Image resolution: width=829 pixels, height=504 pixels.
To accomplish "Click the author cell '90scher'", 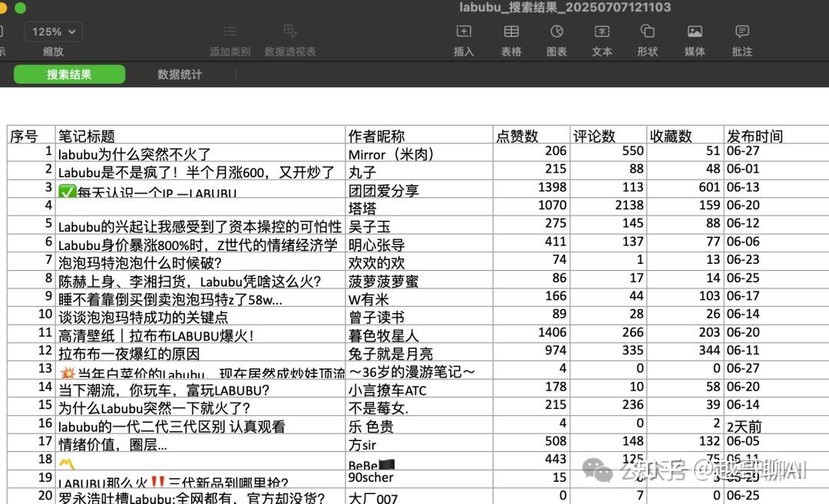I will (419, 479).
